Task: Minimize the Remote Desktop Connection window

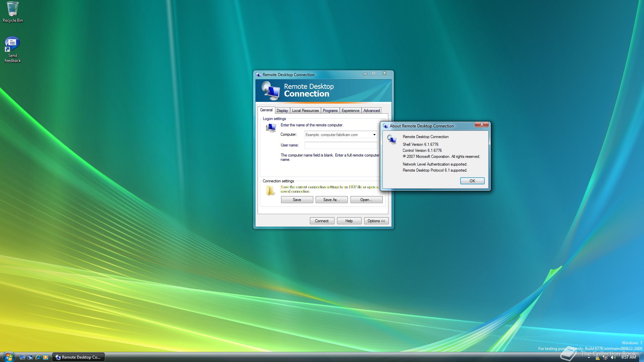Action: tap(365, 73)
